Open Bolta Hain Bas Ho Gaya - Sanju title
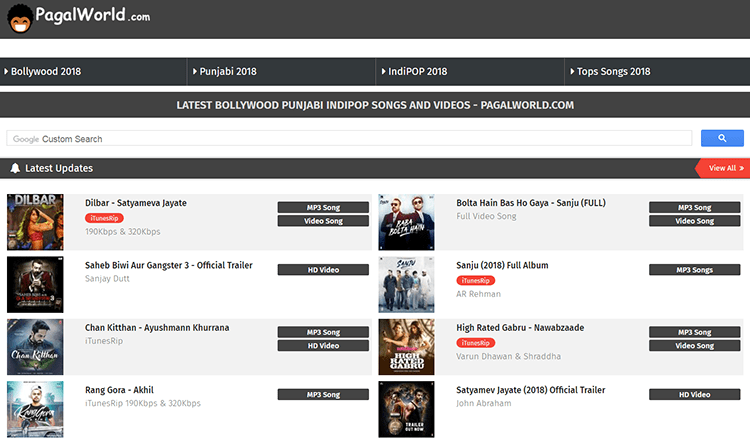Screen dimensions: 750x440 click(x=531, y=203)
